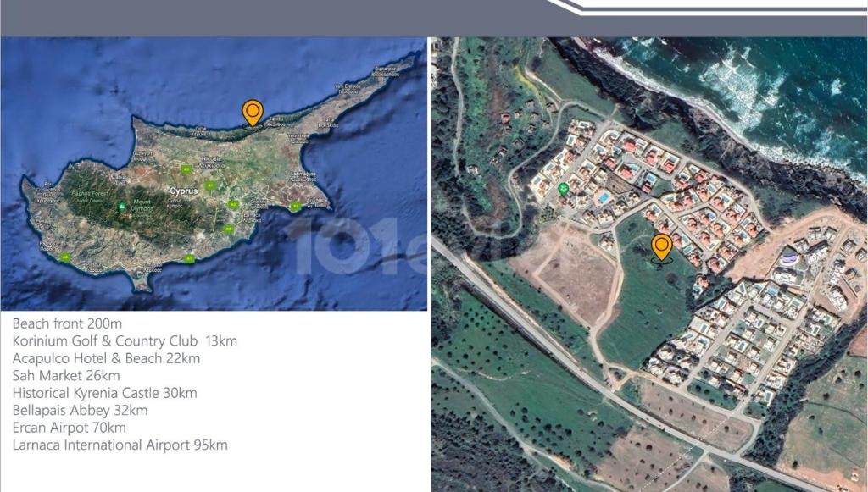
Task: Select the Cyprus label on the map
Action: [185, 191]
